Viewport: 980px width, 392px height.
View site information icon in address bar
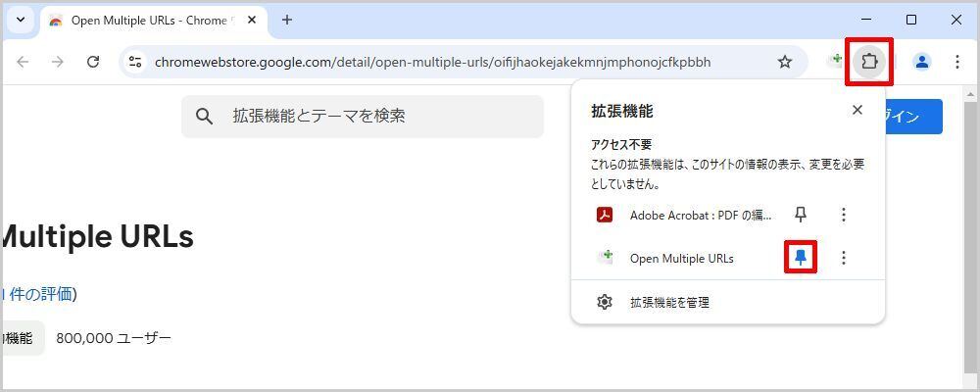tap(135, 62)
